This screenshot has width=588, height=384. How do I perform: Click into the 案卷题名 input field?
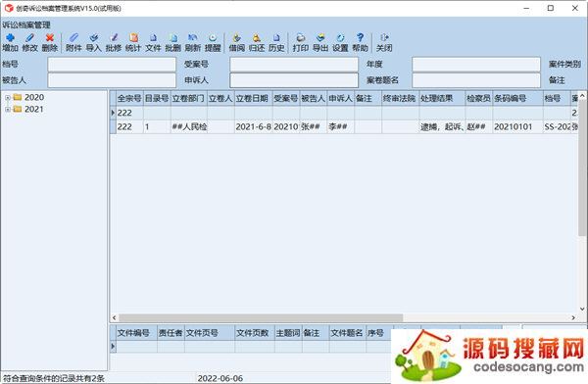[476, 80]
